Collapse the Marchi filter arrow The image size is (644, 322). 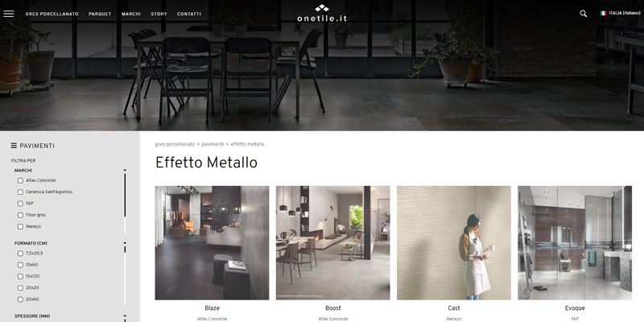pyautogui.click(x=125, y=170)
